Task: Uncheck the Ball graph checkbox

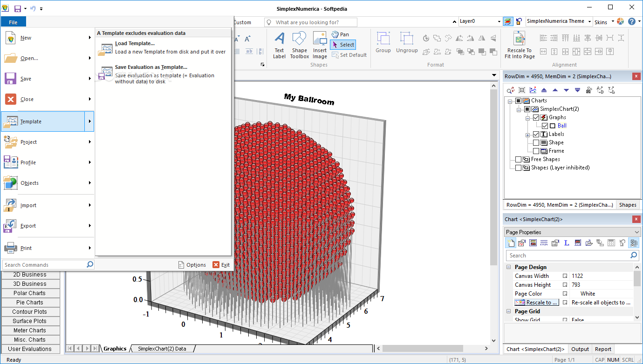Action: click(545, 126)
